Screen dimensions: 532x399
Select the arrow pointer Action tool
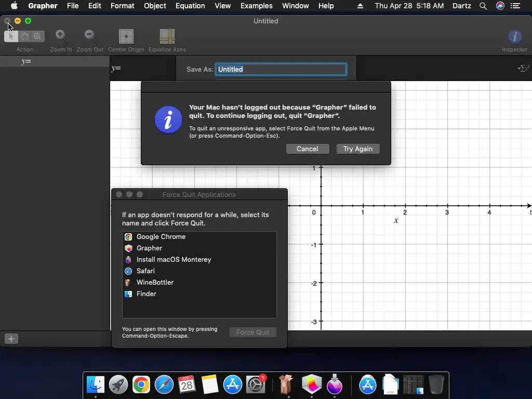pyautogui.click(x=11, y=36)
